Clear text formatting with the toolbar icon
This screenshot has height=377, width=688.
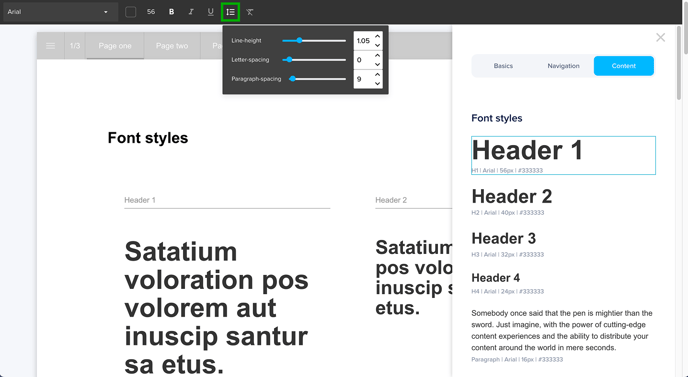tap(250, 12)
